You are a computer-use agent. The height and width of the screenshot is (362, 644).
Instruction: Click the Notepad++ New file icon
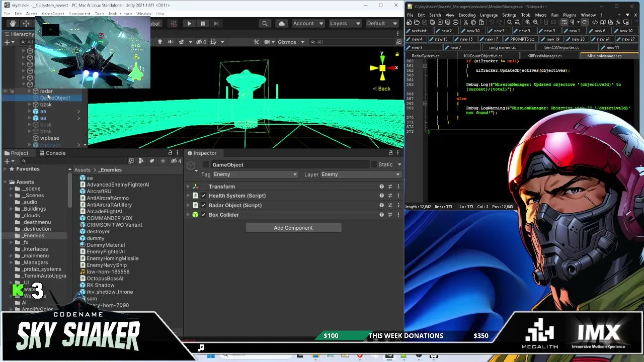pos(410,23)
